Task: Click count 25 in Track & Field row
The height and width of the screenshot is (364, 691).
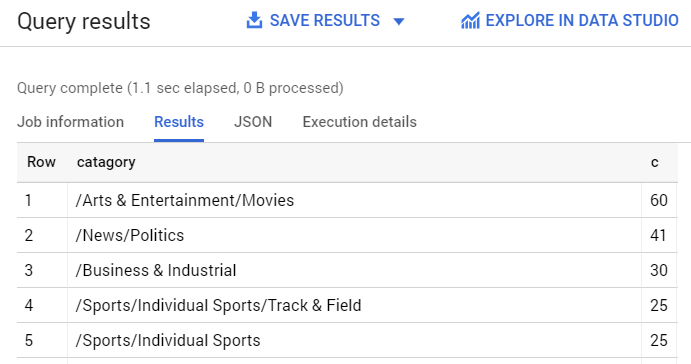Action: (659, 305)
